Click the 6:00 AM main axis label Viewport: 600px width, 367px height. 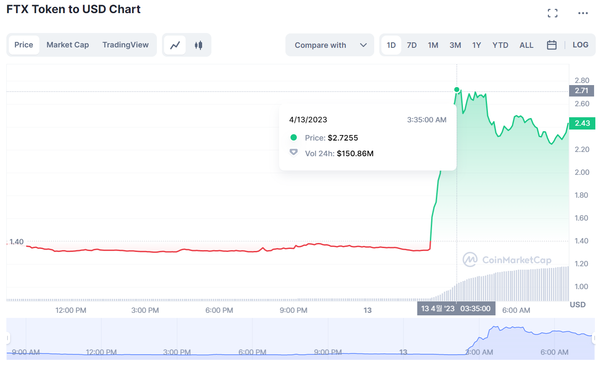tap(516, 310)
